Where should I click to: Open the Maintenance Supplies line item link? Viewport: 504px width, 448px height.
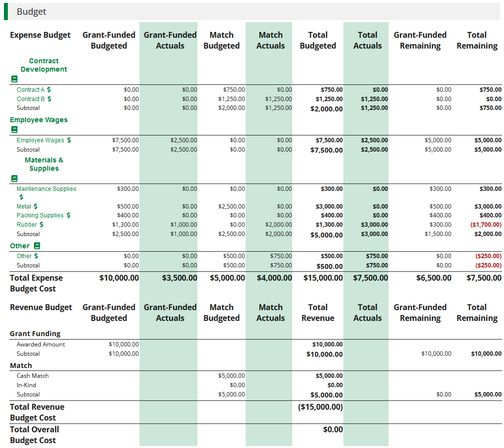pos(46,189)
